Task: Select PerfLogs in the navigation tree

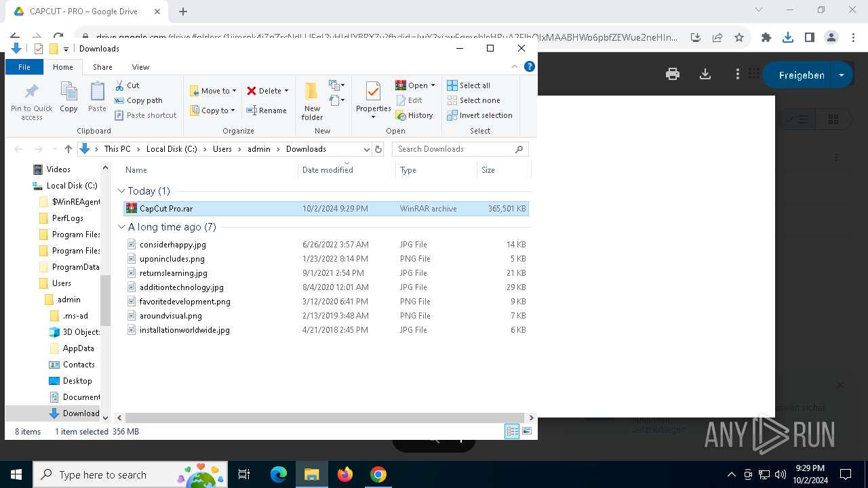Action: (x=68, y=218)
